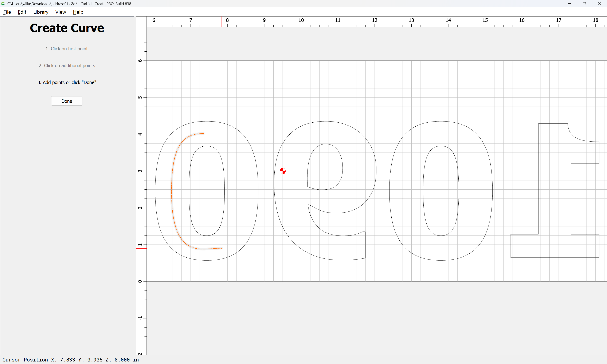Click inside the nine's enclosed loop
Image resolution: width=607 pixels, height=364 pixels.
pos(325,167)
